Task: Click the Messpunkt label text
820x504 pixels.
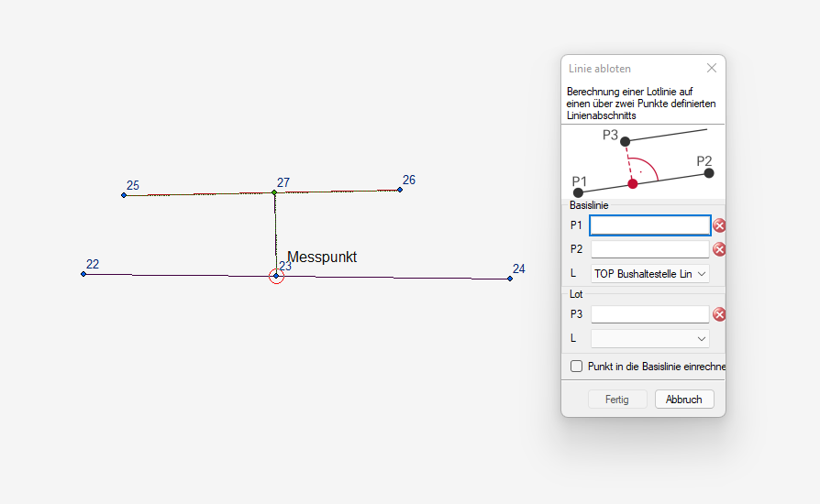Action: [x=322, y=257]
